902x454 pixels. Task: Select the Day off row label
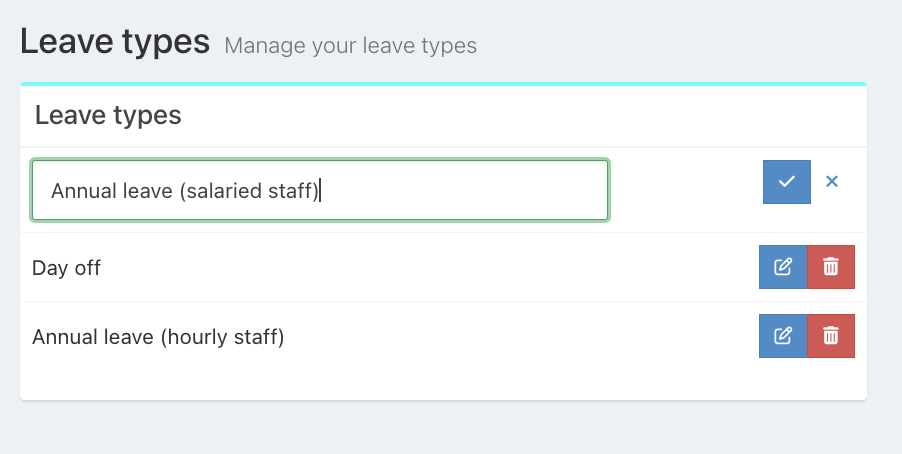click(x=66, y=268)
